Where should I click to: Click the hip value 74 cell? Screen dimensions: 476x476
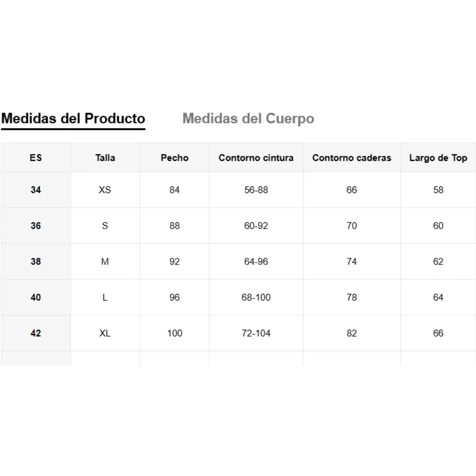352,261
